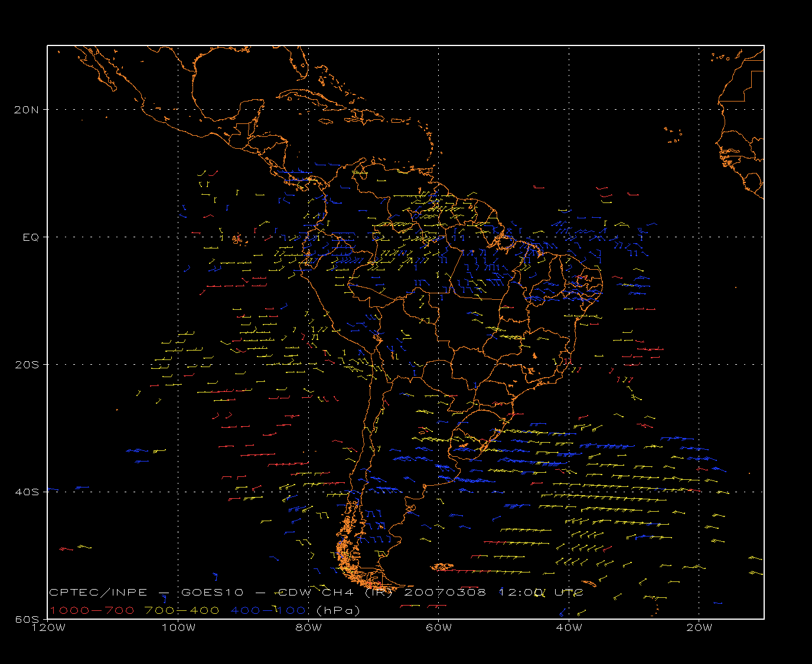Image resolution: width=812 pixels, height=664 pixels.
Task: Click the red 1000-700 legend entry
Action: (92, 610)
